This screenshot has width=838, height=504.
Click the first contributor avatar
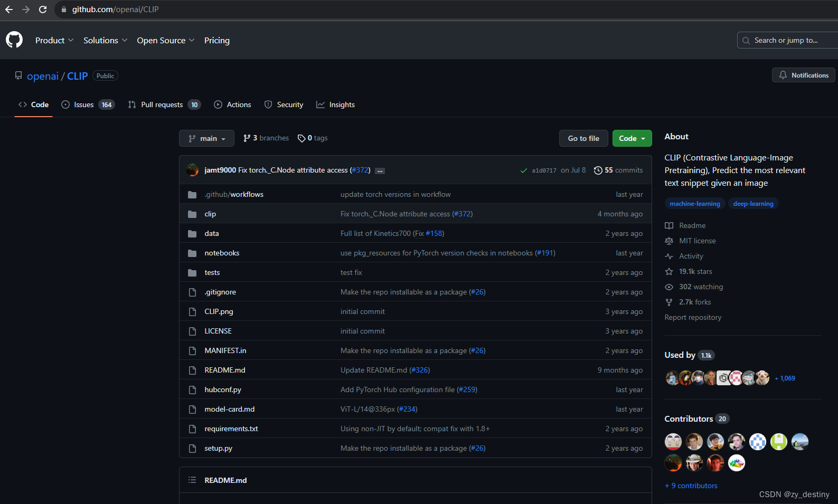point(673,441)
